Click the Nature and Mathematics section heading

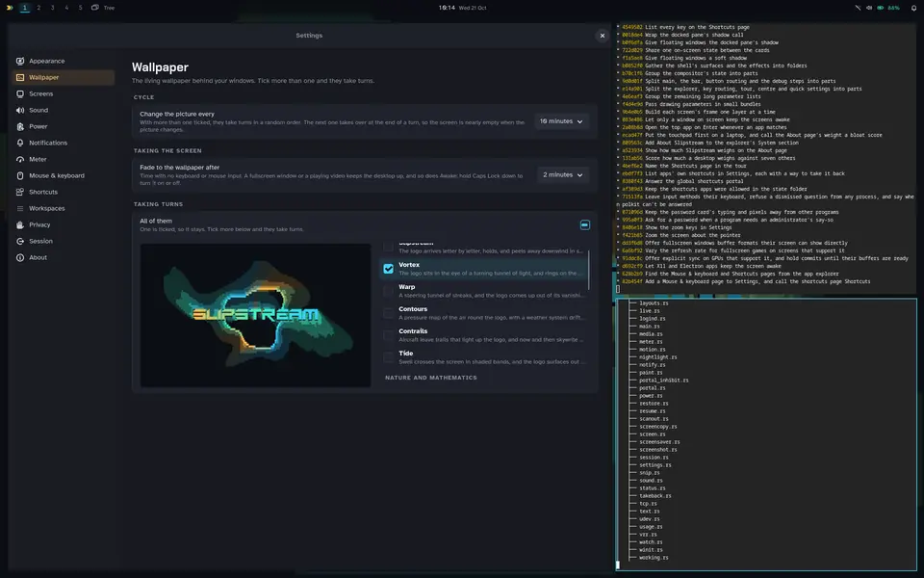[431, 378]
